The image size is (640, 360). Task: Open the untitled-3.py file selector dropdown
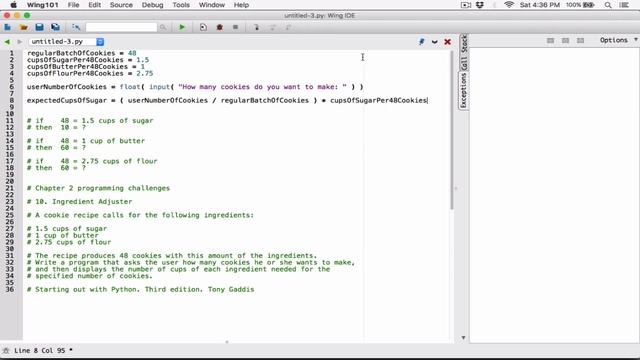coord(67,42)
